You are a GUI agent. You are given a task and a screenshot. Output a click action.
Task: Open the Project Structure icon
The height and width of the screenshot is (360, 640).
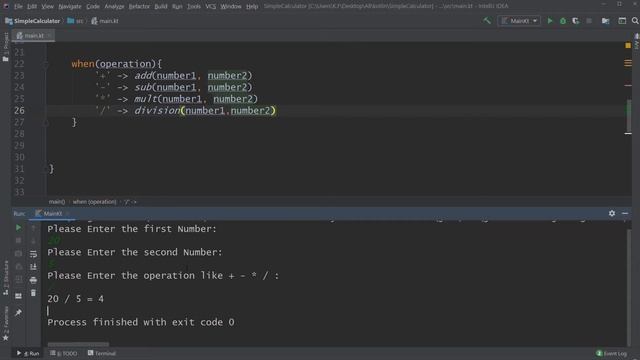coord(605,21)
